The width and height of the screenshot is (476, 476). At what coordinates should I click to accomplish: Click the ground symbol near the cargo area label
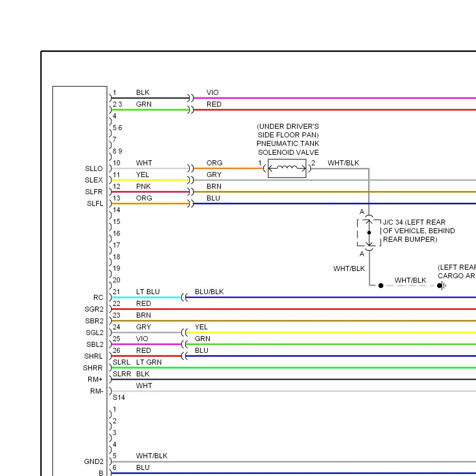[442, 286]
